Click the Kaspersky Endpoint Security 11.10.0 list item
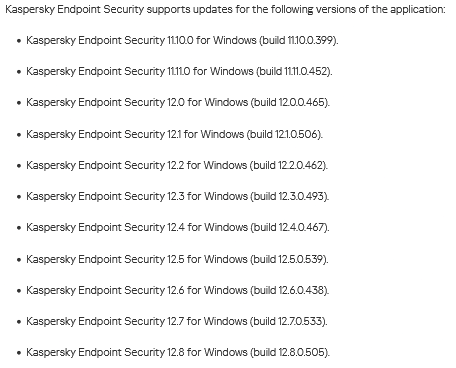Image resolution: width=456 pixels, height=368 pixels. pos(182,40)
